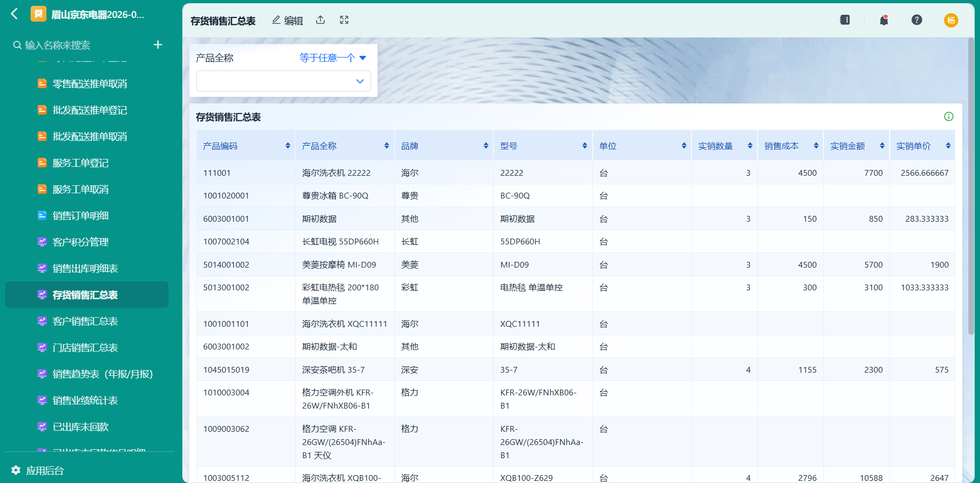The image size is (980, 483).
Task: Click the search magnifier icon in sidebar
Action: coord(17,45)
